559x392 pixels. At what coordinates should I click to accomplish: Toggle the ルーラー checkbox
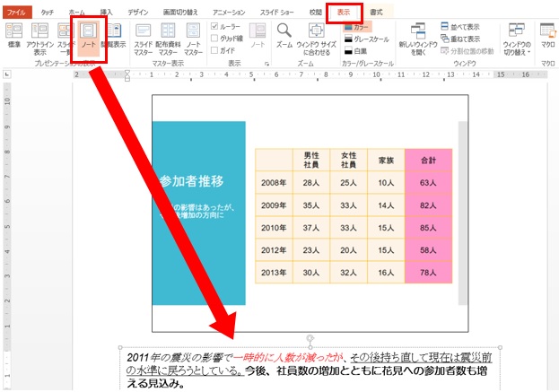coord(214,26)
